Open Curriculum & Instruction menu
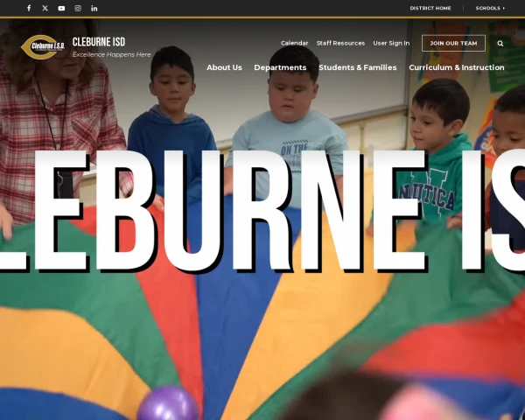The width and height of the screenshot is (525, 420). click(457, 67)
